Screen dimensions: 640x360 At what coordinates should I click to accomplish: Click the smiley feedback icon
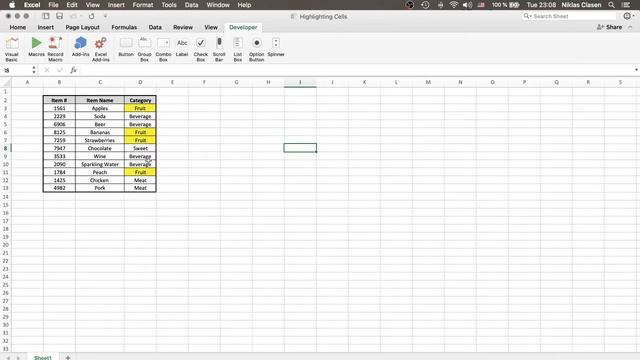pos(627,16)
